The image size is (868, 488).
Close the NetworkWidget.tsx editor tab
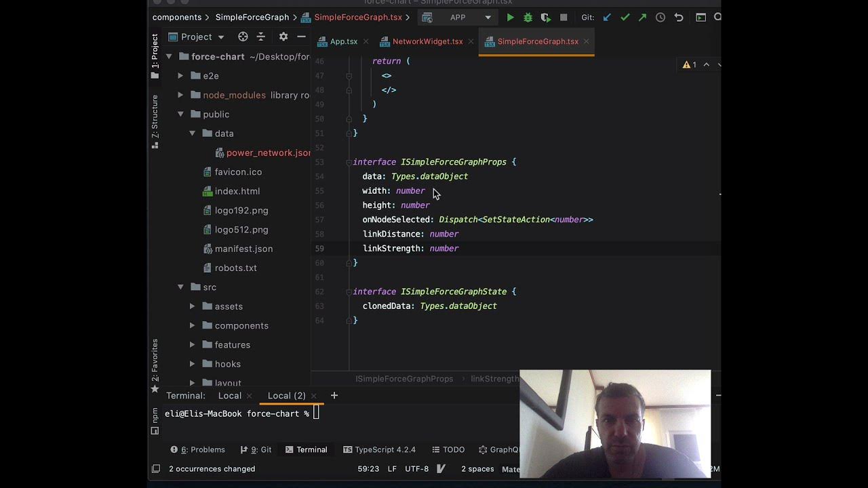(x=471, y=41)
